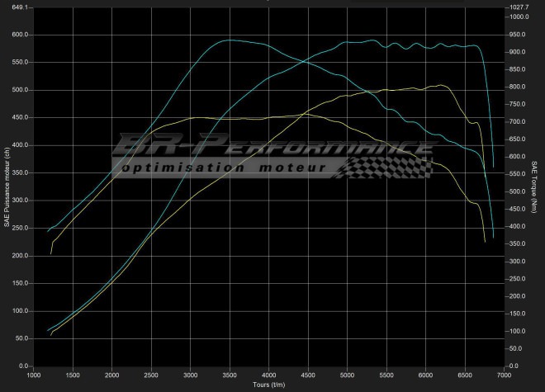Click the 'SAE Torque (Nm)' axis label

(534, 187)
